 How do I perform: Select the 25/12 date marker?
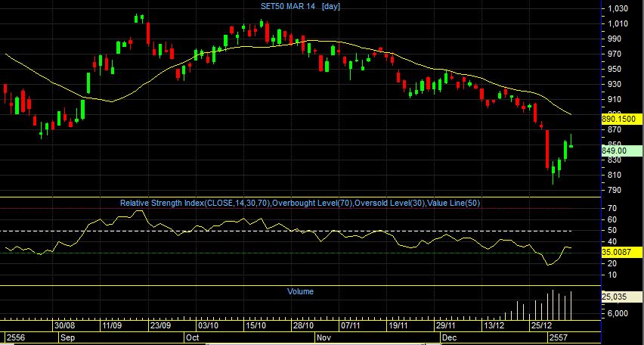541,326
